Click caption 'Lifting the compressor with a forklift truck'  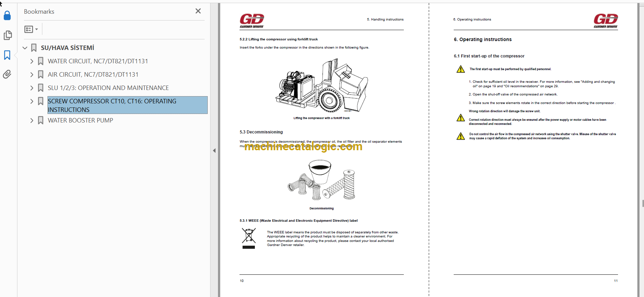(x=321, y=118)
